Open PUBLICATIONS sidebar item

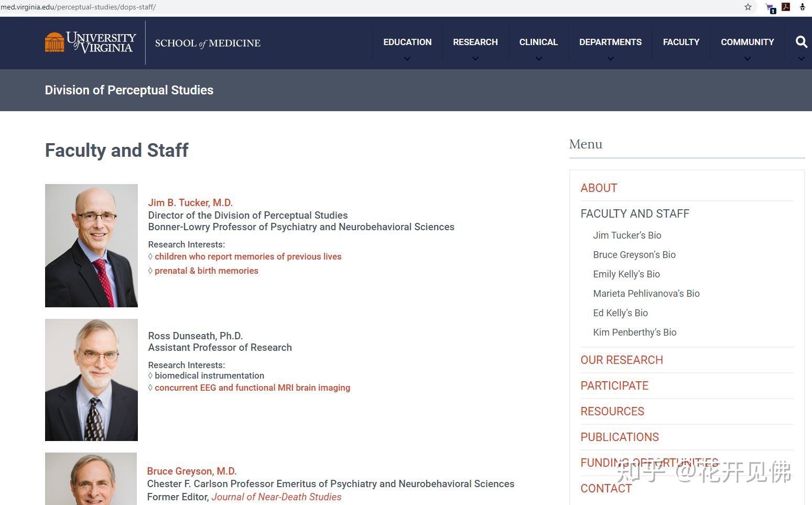click(x=620, y=437)
